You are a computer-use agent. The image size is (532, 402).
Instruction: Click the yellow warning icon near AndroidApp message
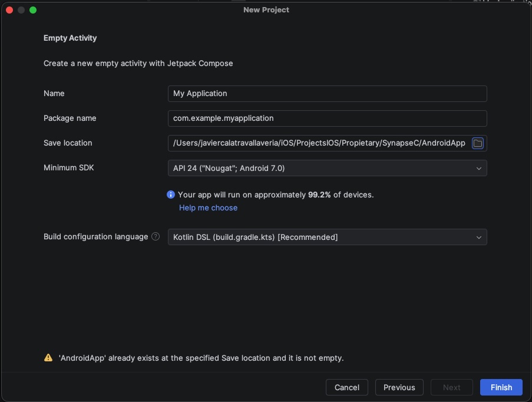point(48,358)
